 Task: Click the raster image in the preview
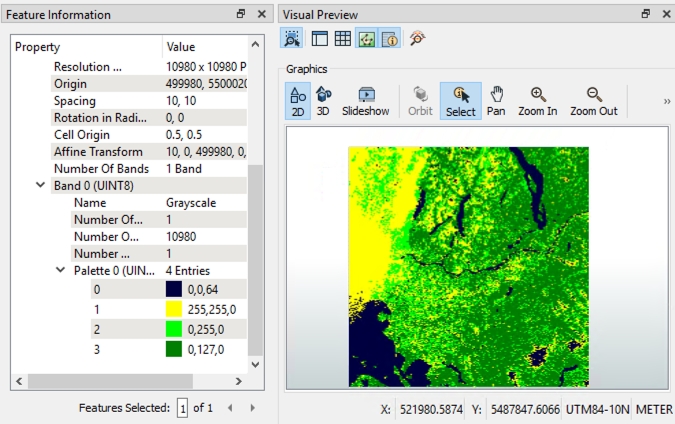tap(468, 267)
